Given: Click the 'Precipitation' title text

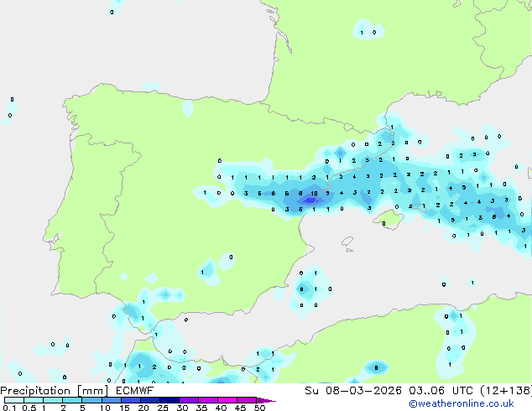Looking at the screenshot, I should [35, 391].
